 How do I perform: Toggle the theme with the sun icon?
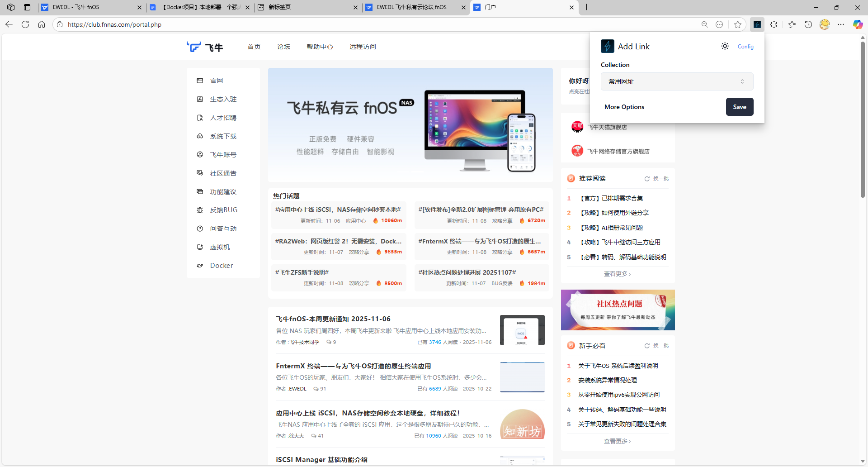725,46
